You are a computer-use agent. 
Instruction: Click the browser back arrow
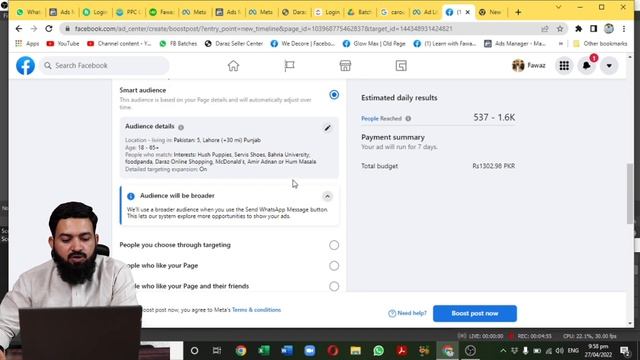coord(19,29)
